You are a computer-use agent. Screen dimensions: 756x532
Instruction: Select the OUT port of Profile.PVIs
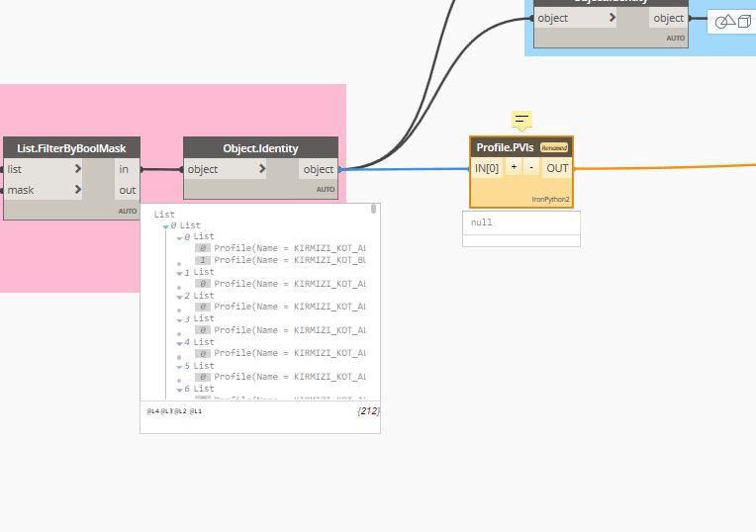[x=557, y=168]
